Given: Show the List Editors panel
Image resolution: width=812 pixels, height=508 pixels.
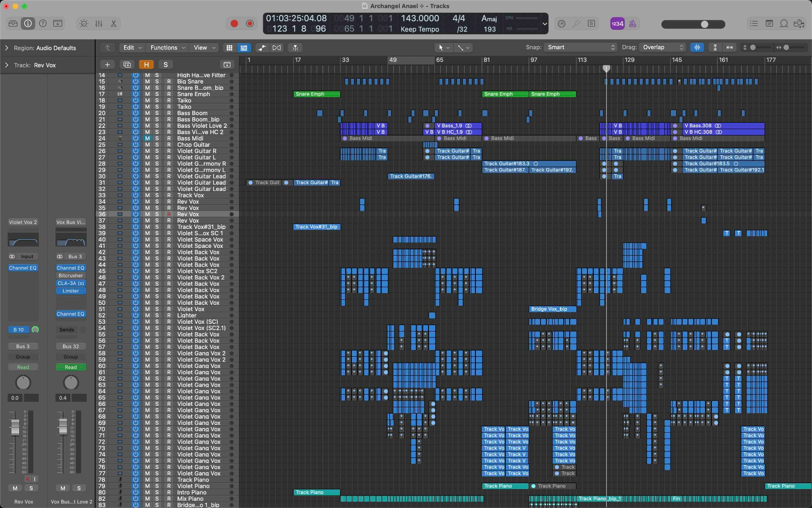Looking at the screenshot, I should pos(754,24).
